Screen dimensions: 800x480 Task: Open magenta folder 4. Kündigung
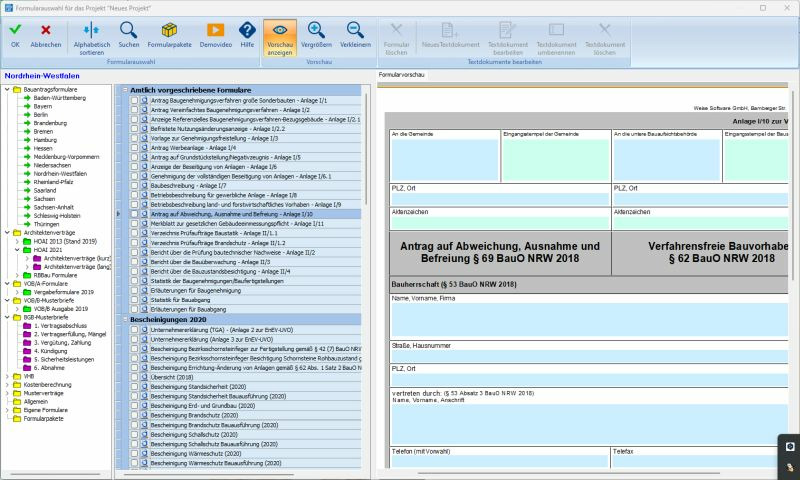[27, 351]
